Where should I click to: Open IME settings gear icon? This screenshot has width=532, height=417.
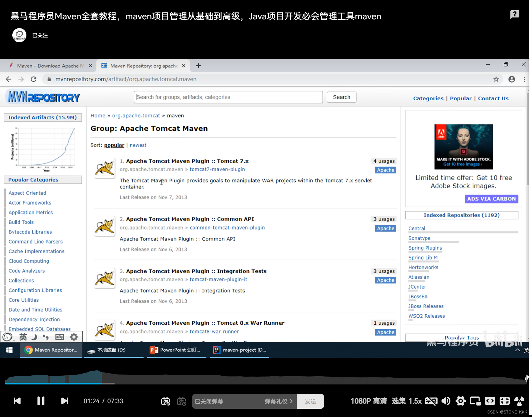click(74, 337)
